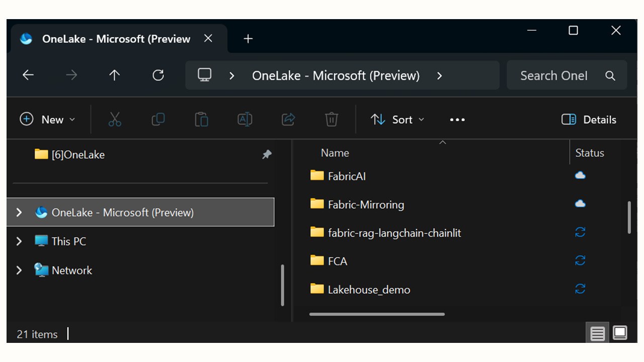The width and height of the screenshot is (644, 362).
Task: Click the Lakehouse_demo folder icon
Action: [x=317, y=289]
